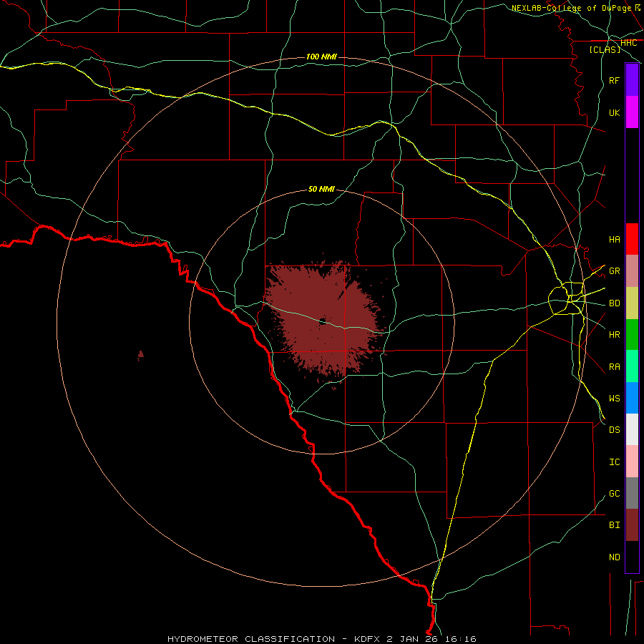Click the GR legend label
This screenshot has width=644, height=644.
click(614, 271)
